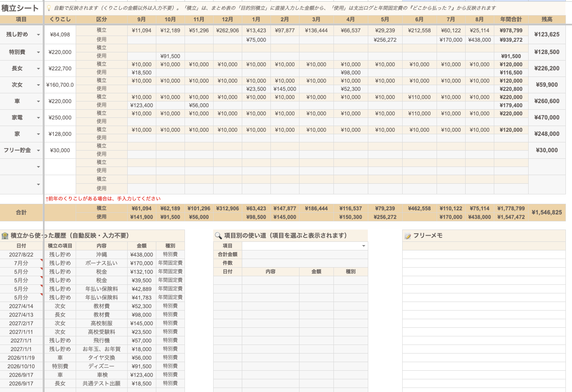Viewport: 572px width, 392px height.
Task: Select the 2027/8/22 date cell
Action: (x=21, y=255)
